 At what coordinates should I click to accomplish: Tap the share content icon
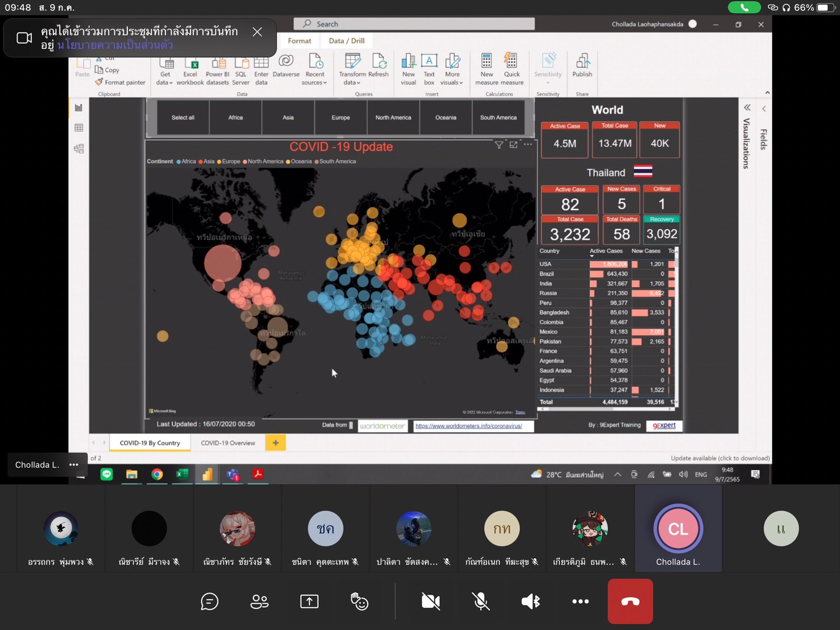(309, 601)
